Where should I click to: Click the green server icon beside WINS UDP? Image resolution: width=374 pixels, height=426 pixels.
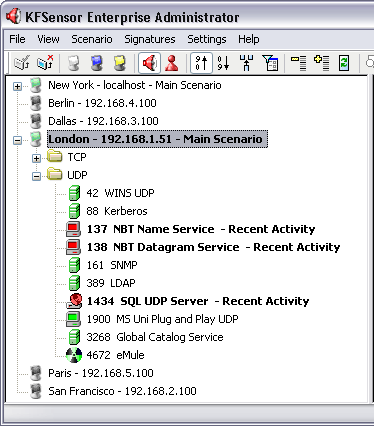(74, 193)
